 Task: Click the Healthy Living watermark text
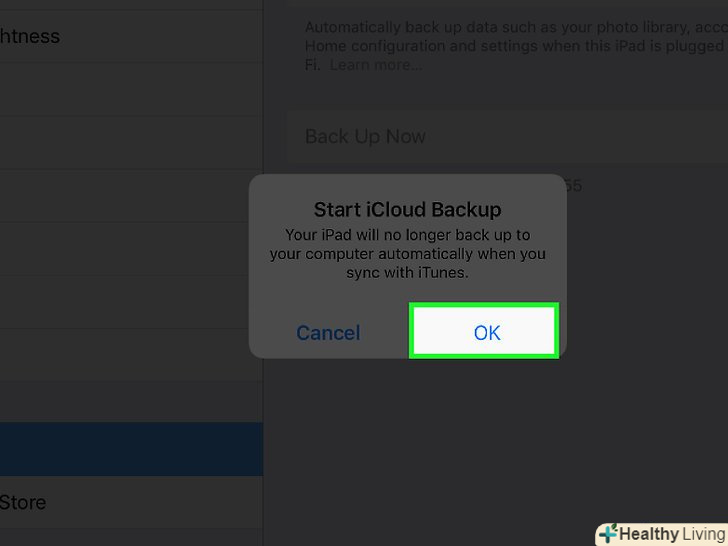pyautogui.click(x=672, y=534)
